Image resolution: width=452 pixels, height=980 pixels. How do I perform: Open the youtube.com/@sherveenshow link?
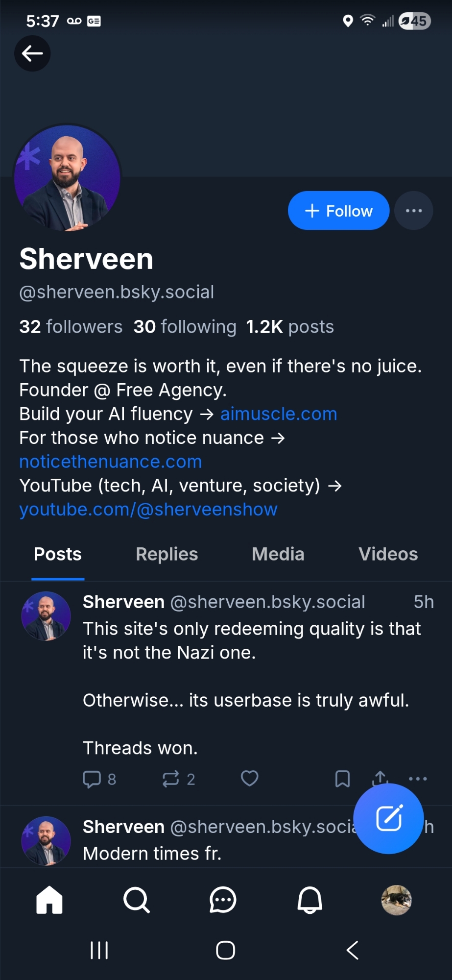point(148,510)
